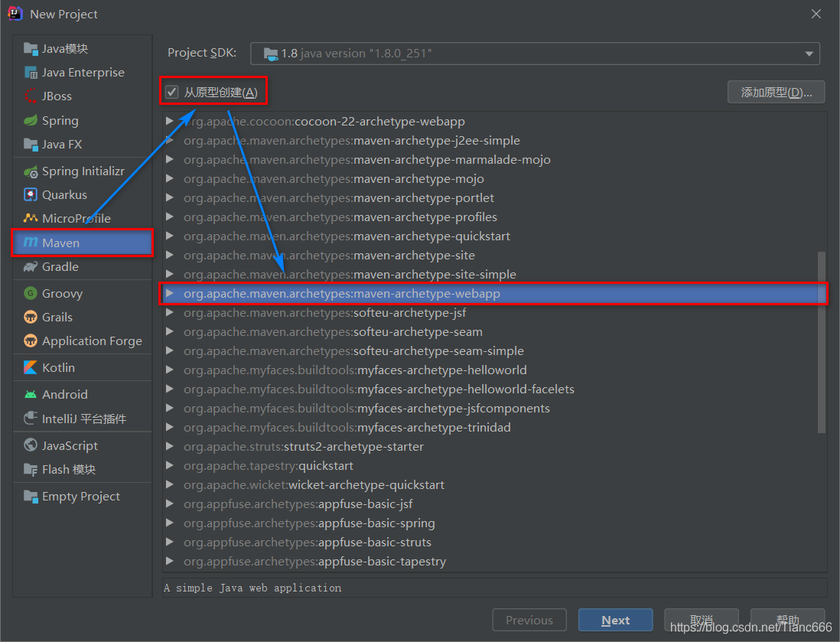Screen dimensions: 840x642
Task: Click the Android robot icon
Action: pyautogui.click(x=31, y=394)
